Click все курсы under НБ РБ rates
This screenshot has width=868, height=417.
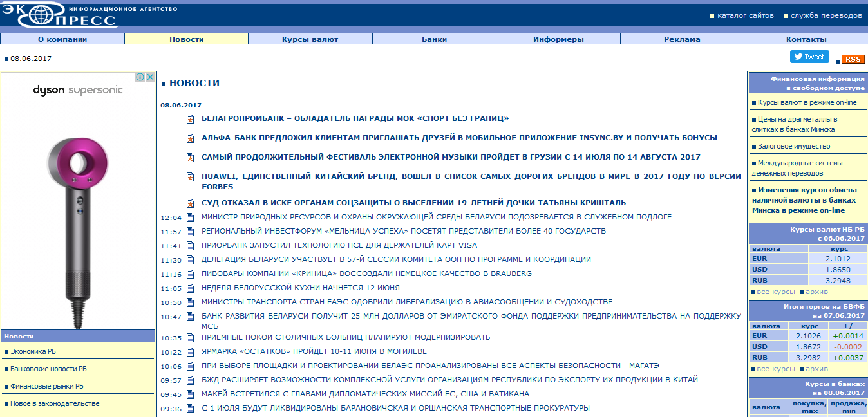(776, 292)
